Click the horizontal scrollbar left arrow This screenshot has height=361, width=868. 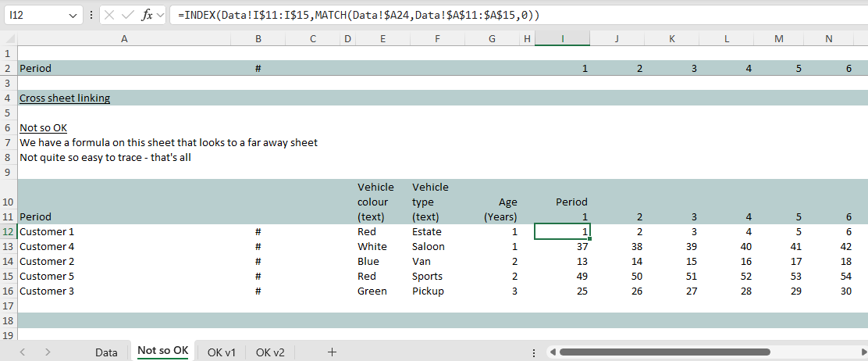[553, 352]
